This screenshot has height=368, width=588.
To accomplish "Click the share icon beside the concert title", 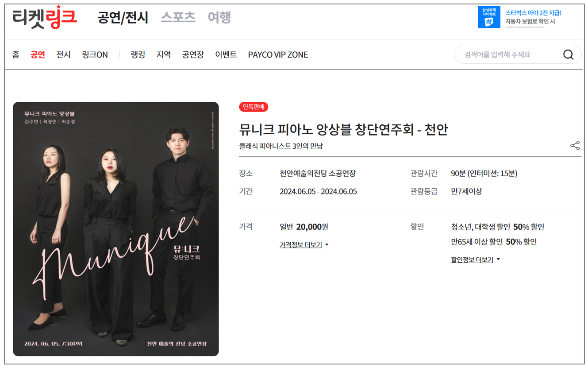I will [575, 145].
